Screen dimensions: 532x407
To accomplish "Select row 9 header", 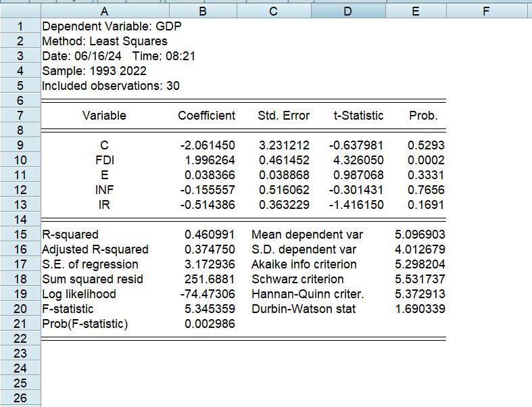I will [x=20, y=145].
